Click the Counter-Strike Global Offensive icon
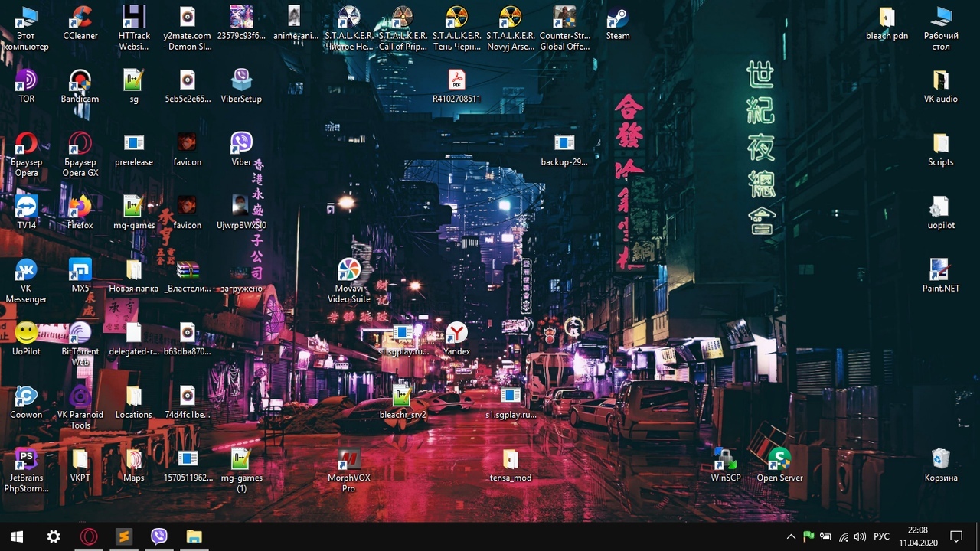 (x=564, y=18)
